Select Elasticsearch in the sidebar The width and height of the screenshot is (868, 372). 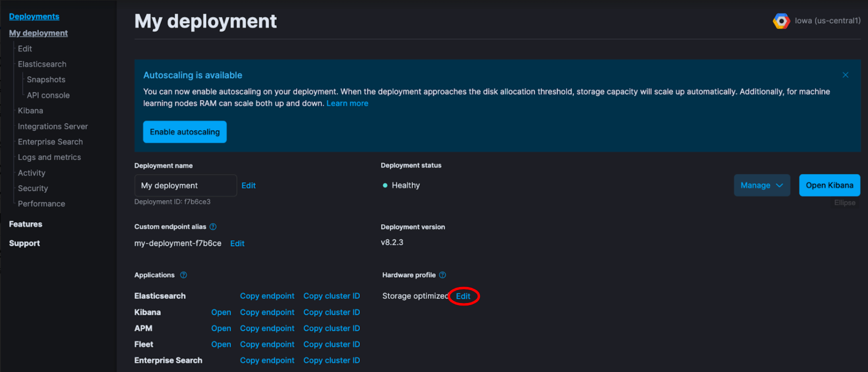pyautogui.click(x=42, y=64)
